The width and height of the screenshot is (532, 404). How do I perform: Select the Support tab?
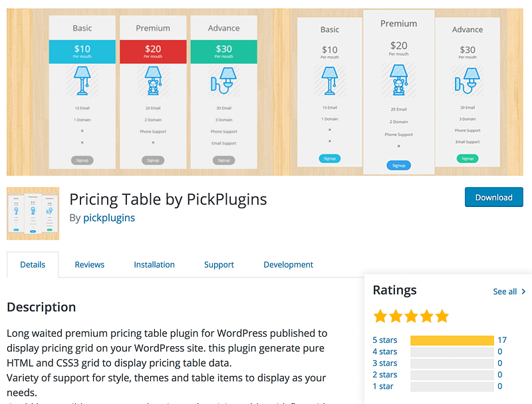(x=219, y=264)
